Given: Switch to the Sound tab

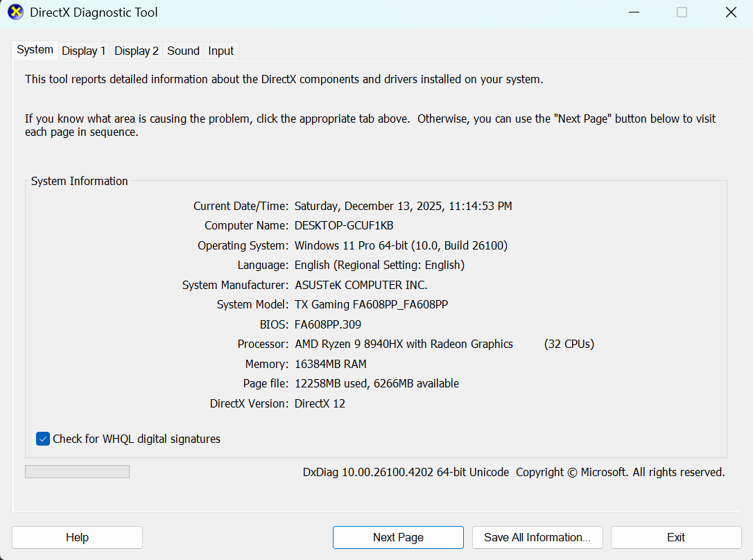Looking at the screenshot, I should 183,51.
